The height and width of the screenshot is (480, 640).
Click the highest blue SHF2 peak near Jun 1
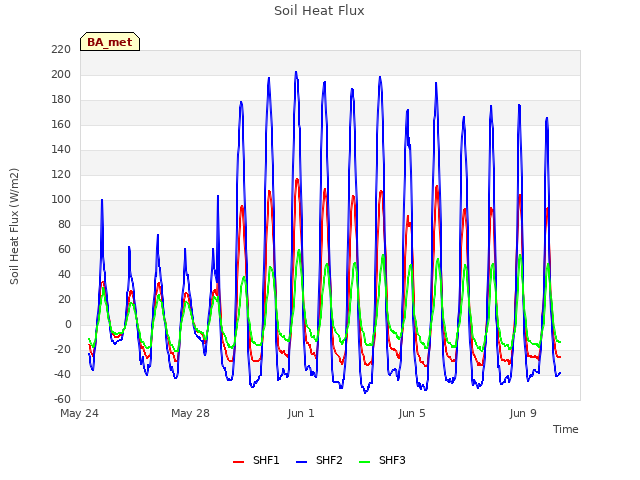click(296, 73)
